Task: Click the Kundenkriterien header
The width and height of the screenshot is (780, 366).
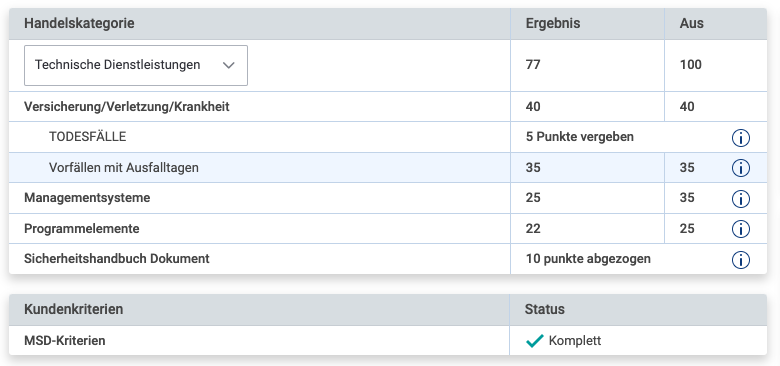Action: 74,309
